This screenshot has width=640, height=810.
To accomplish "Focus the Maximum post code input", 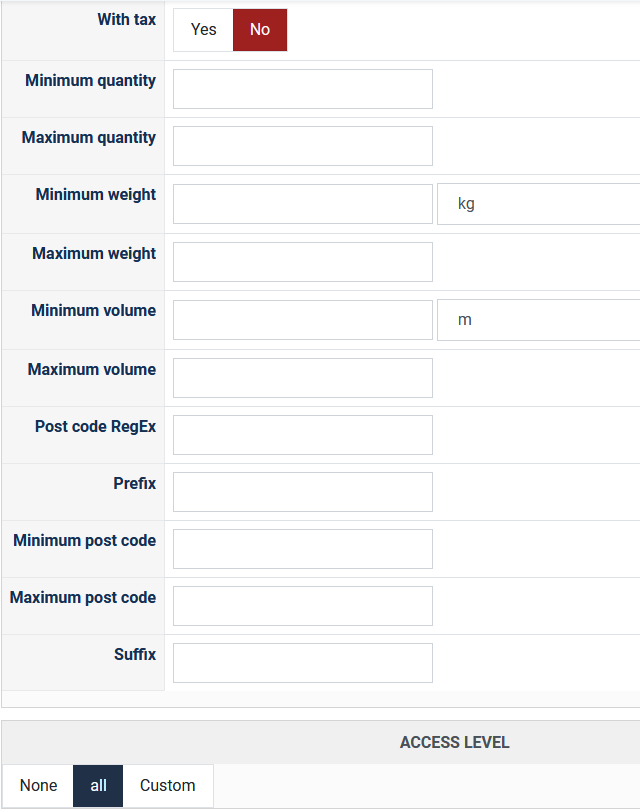I will coord(302,606).
